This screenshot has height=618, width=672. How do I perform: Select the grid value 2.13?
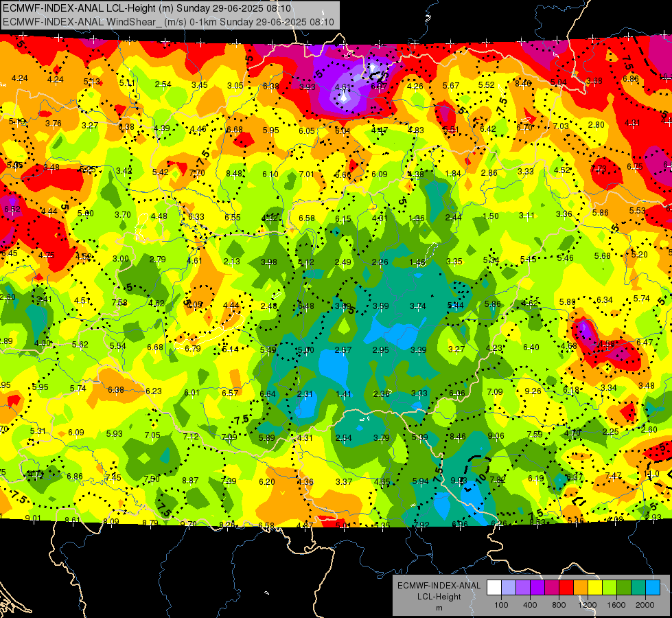[232, 261]
